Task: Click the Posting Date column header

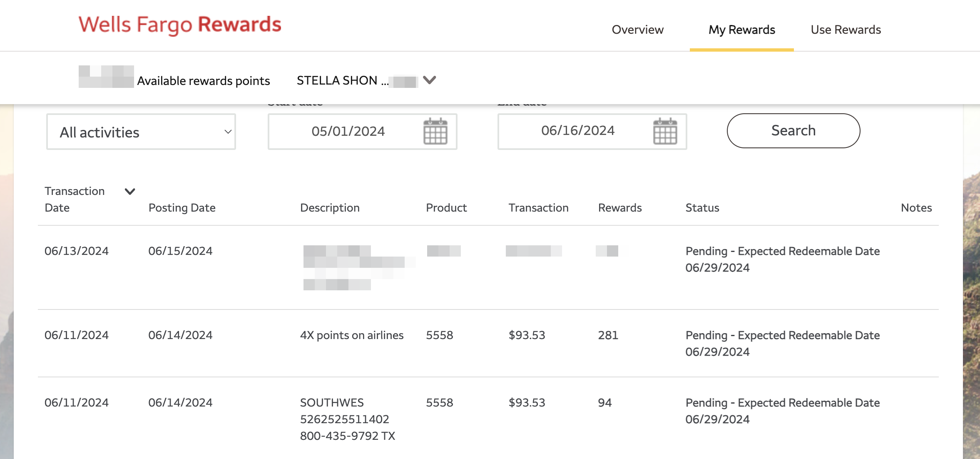Action: tap(182, 207)
